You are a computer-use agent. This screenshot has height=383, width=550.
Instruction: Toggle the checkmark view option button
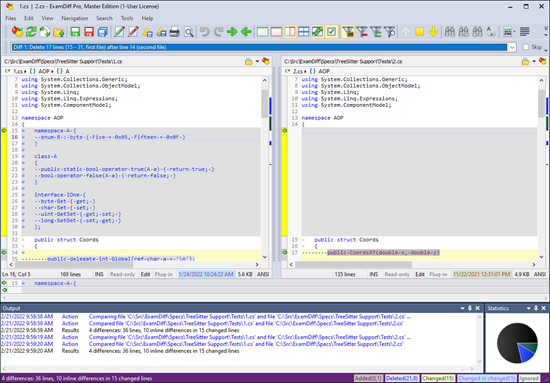331,32
